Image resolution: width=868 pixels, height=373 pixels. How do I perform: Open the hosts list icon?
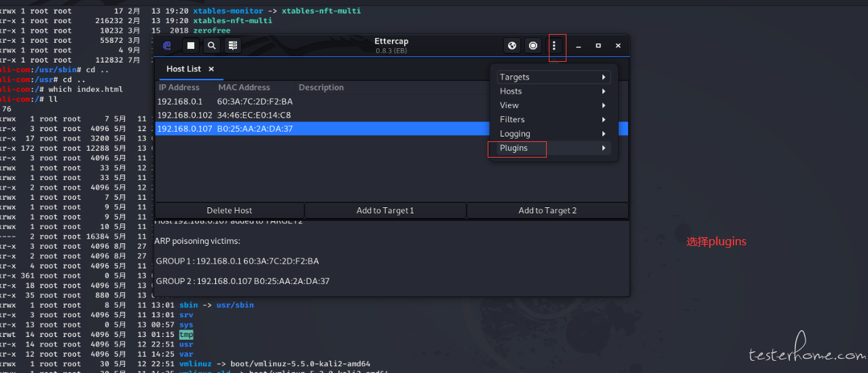[233, 46]
